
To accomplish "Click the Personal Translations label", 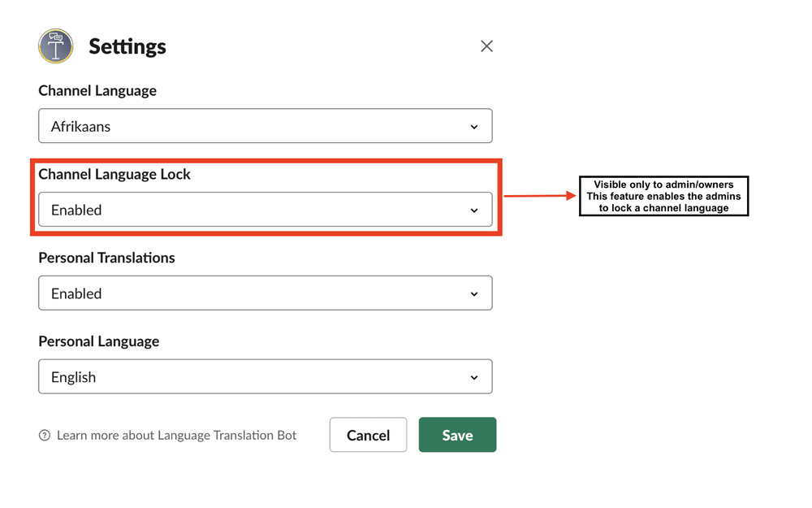I will coord(106,258).
